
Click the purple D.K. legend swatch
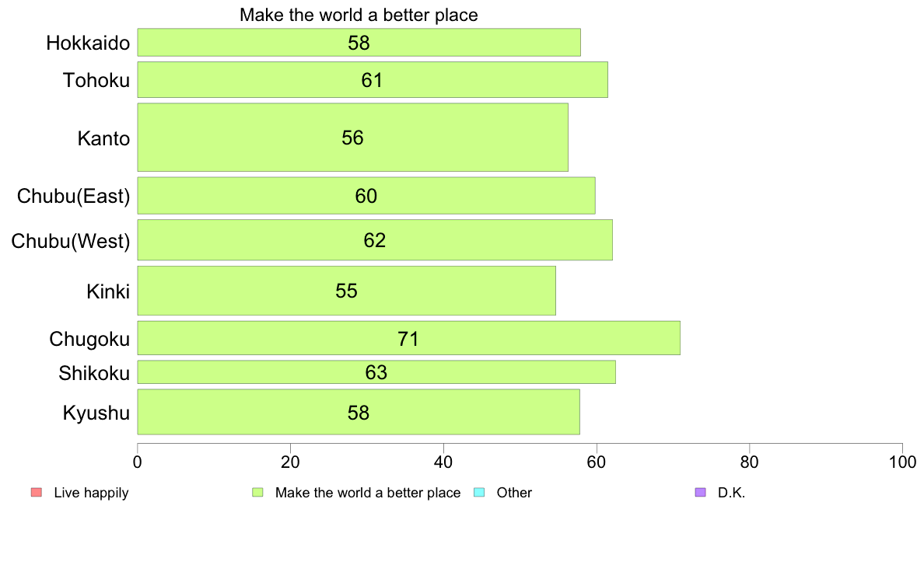(x=701, y=493)
